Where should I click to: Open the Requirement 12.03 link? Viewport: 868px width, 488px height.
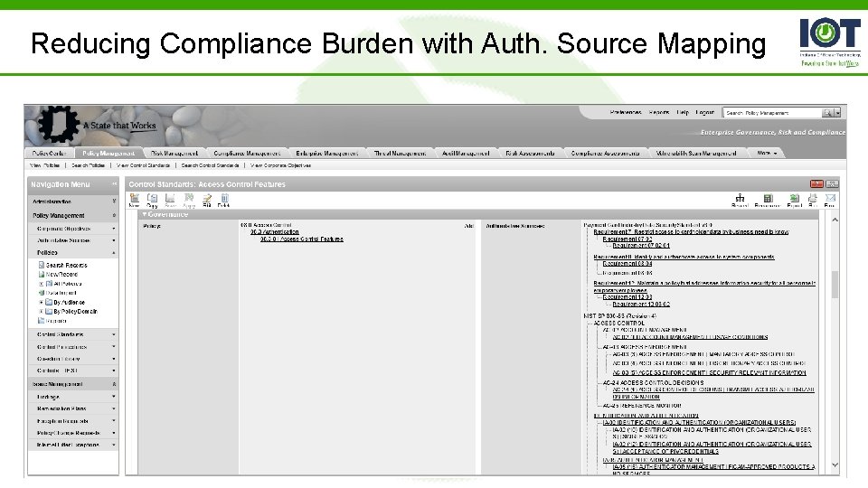coord(627,296)
